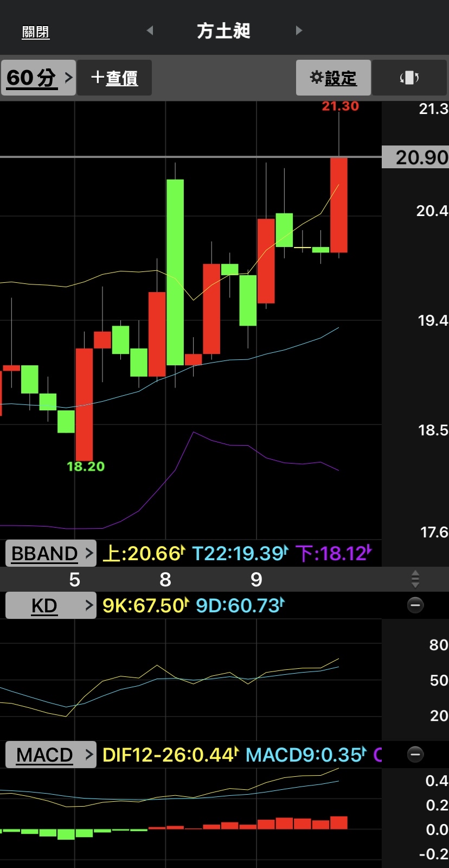The height and width of the screenshot is (868, 449).
Task: Open 設定 settings with gear icon
Action: [333, 78]
